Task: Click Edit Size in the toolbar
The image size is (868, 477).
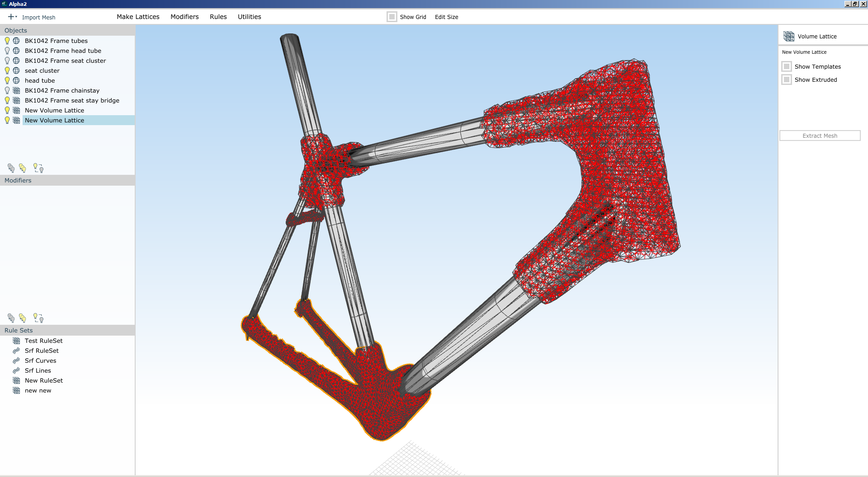Action: tap(447, 17)
